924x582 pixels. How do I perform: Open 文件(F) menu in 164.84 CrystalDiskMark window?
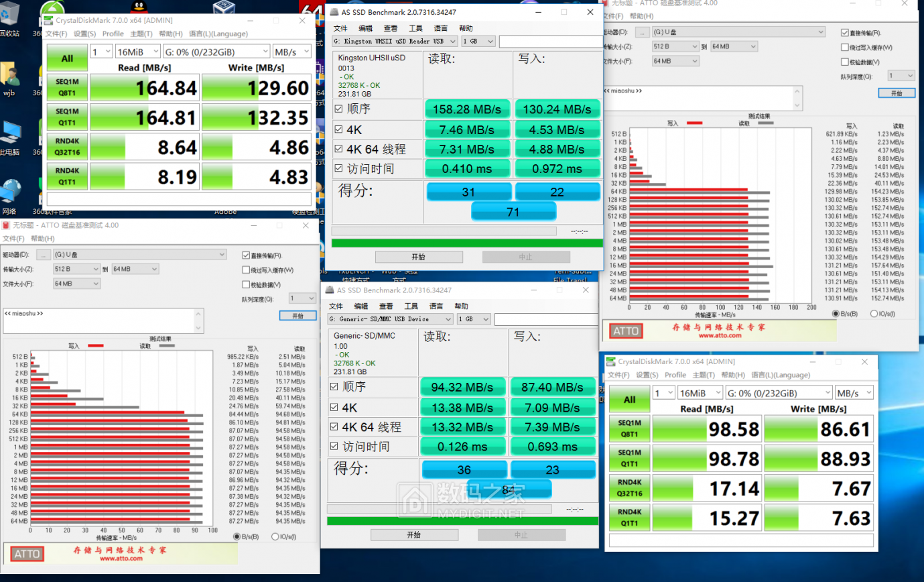pos(57,34)
